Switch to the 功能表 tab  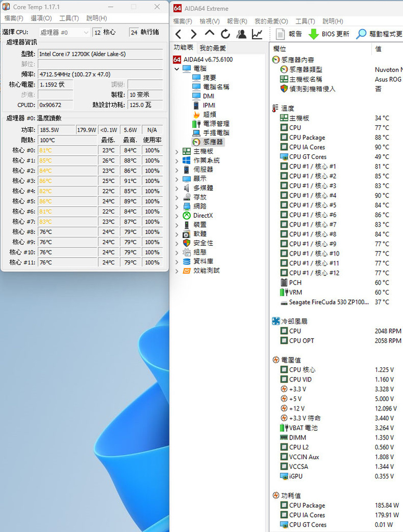click(184, 47)
